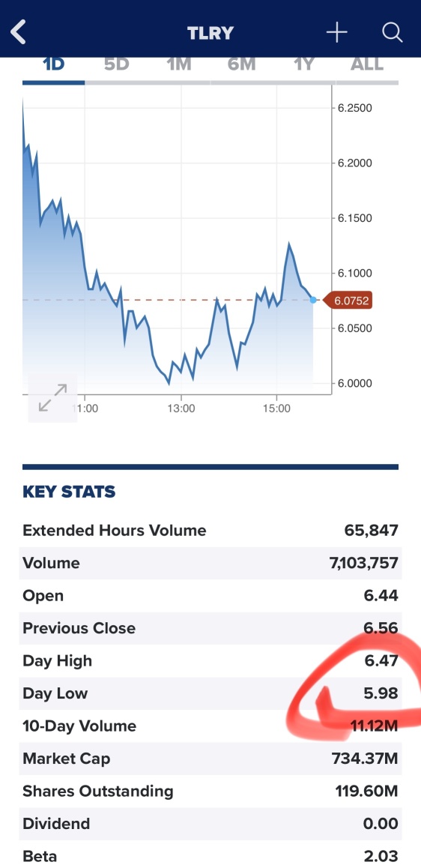Switch to the 1Y chart range

pos(303,64)
